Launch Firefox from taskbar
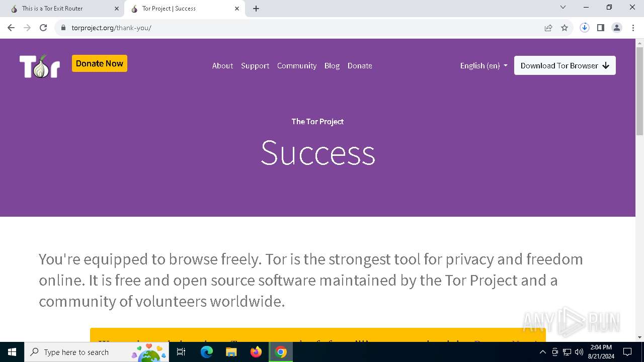Viewport: 644px width, 362px height. 256,352
